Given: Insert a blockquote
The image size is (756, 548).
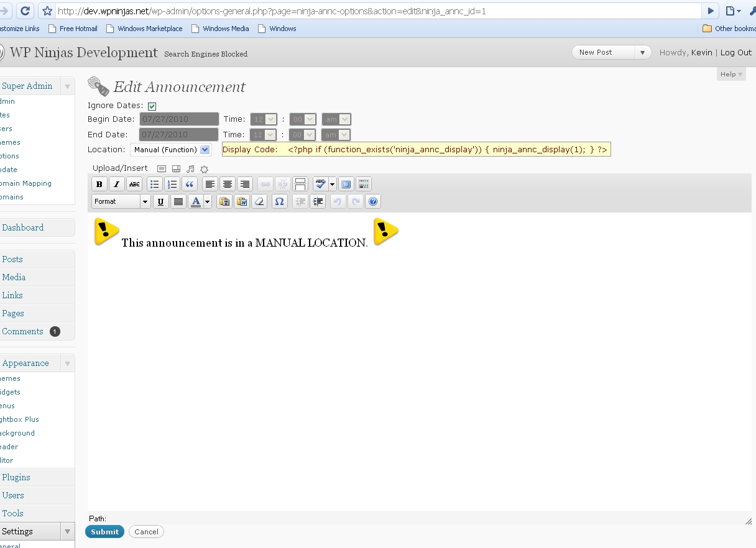Looking at the screenshot, I should 190,184.
